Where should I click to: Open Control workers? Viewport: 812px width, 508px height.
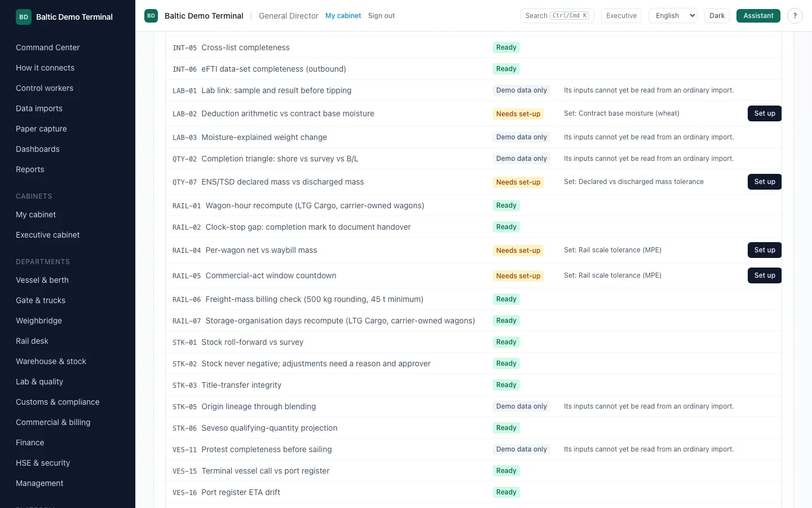(x=45, y=88)
